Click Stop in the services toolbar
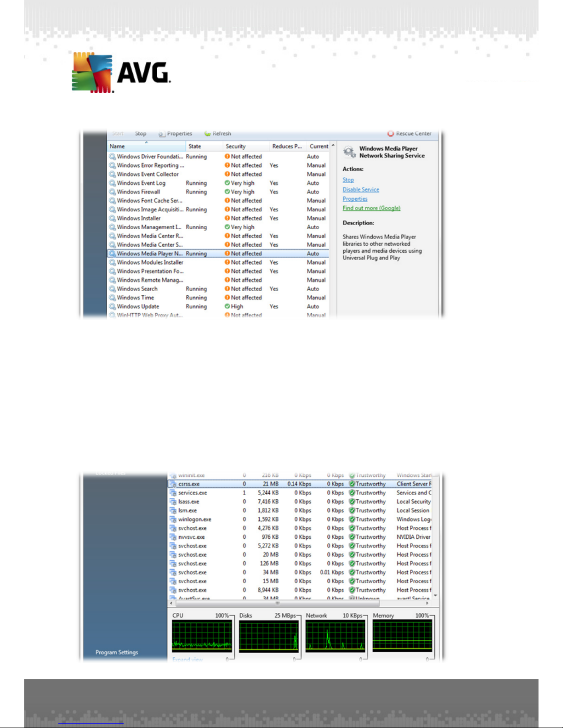Screen dimensions: 563x728 [141, 134]
